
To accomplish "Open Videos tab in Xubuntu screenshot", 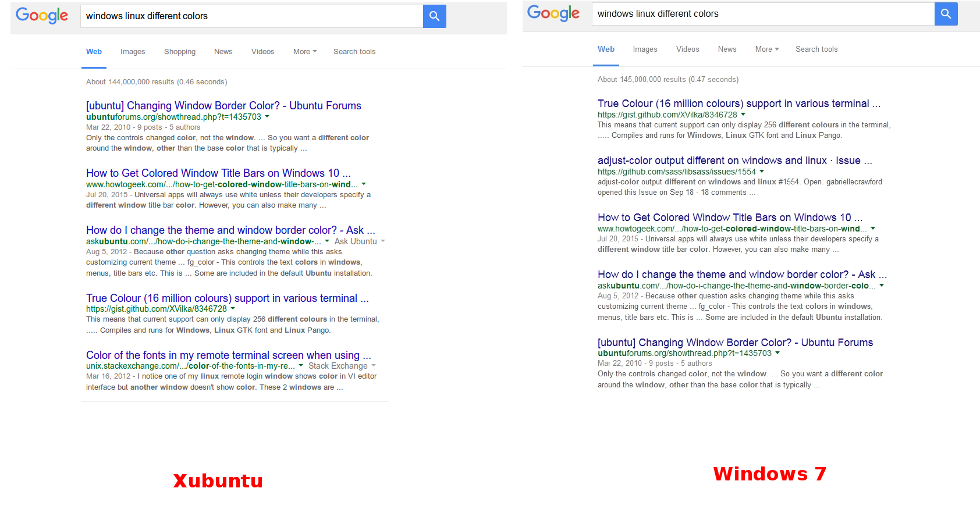I will coord(262,52).
